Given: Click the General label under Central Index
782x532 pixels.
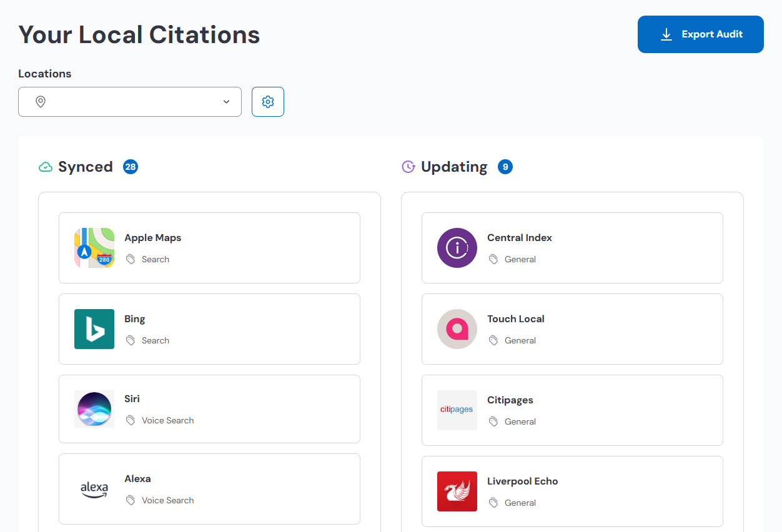Looking at the screenshot, I should pos(520,259).
